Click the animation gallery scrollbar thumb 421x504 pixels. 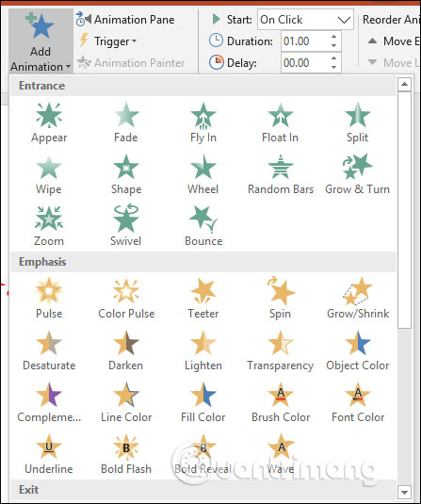tap(404, 210)
